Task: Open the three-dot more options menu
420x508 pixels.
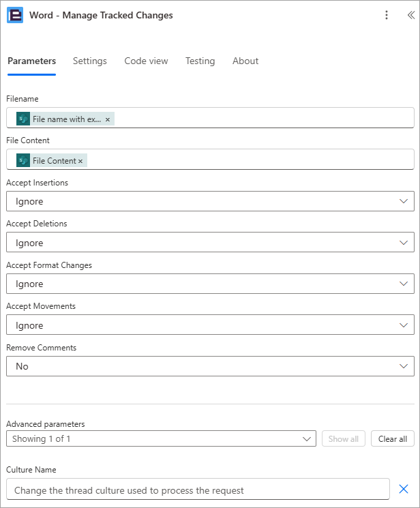Action: coord(387,15)
